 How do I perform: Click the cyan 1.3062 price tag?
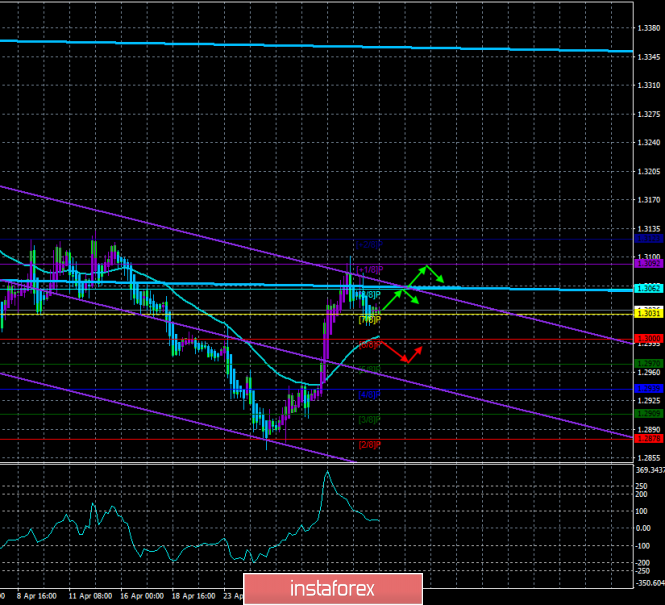(648, 289)
